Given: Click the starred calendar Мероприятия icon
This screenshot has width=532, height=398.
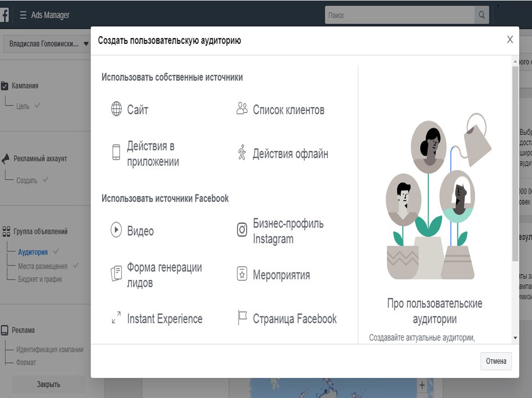Looking at the screenshot, I should coord(242,274).
